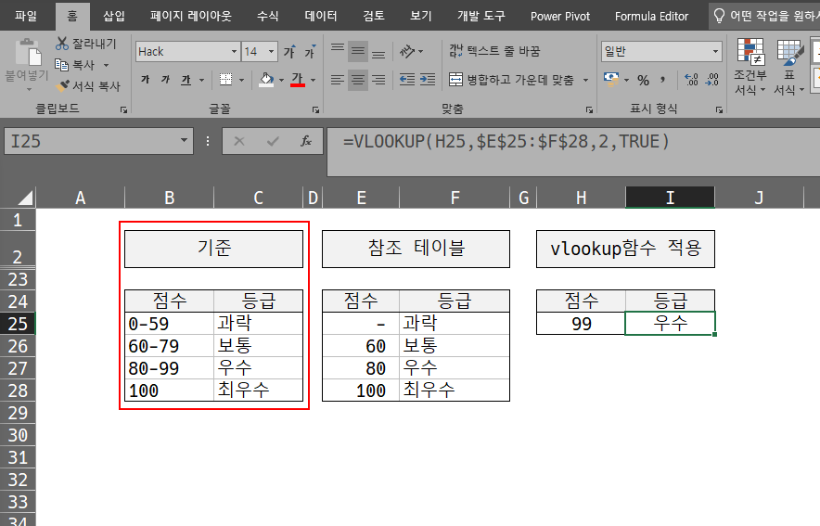Viewport: 820px width, 526px height.
Task: Switch to the 삽입 (Insert) tab
Action: [114, 16]
